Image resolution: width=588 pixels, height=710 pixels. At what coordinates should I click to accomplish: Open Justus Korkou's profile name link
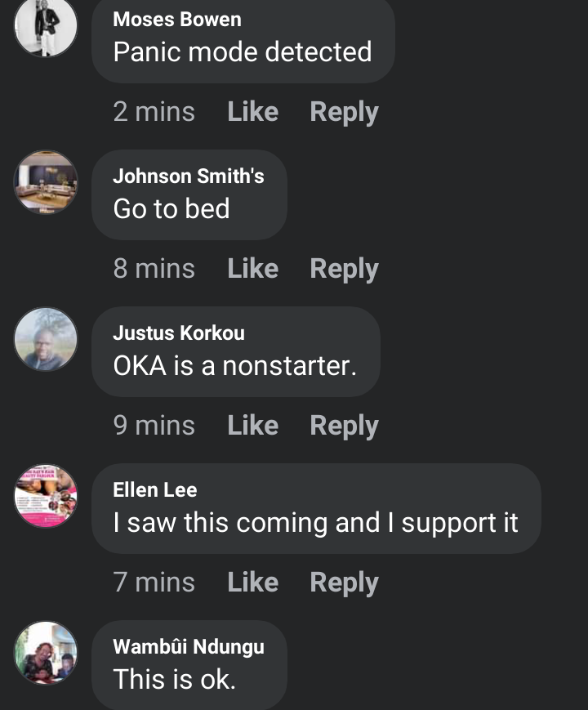pos(179,333)
